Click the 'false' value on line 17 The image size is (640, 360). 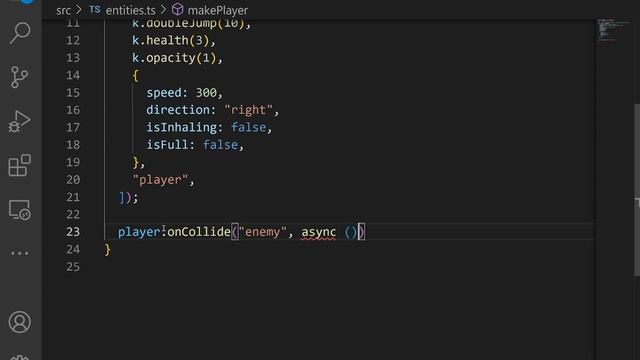pos(249,128)
